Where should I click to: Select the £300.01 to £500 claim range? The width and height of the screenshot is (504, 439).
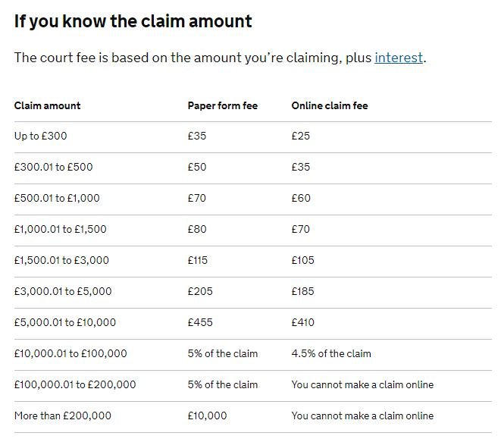(53, 167)
